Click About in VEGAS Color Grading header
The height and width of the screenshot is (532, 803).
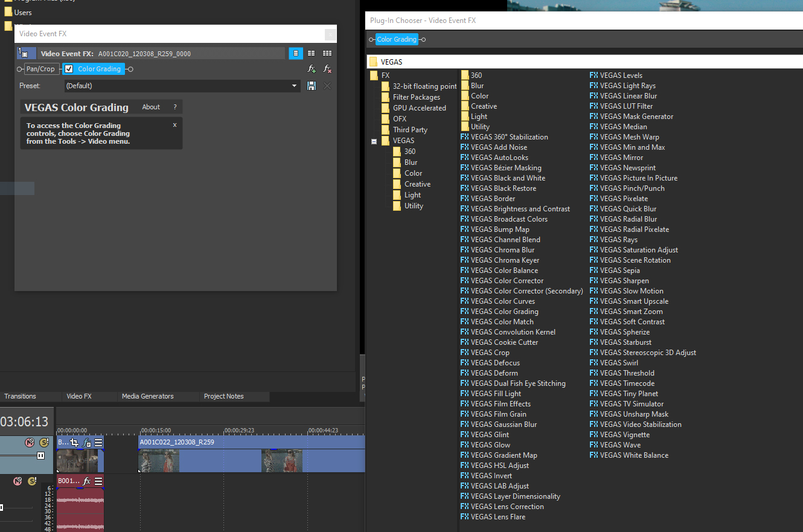click(x=151, y=107)
